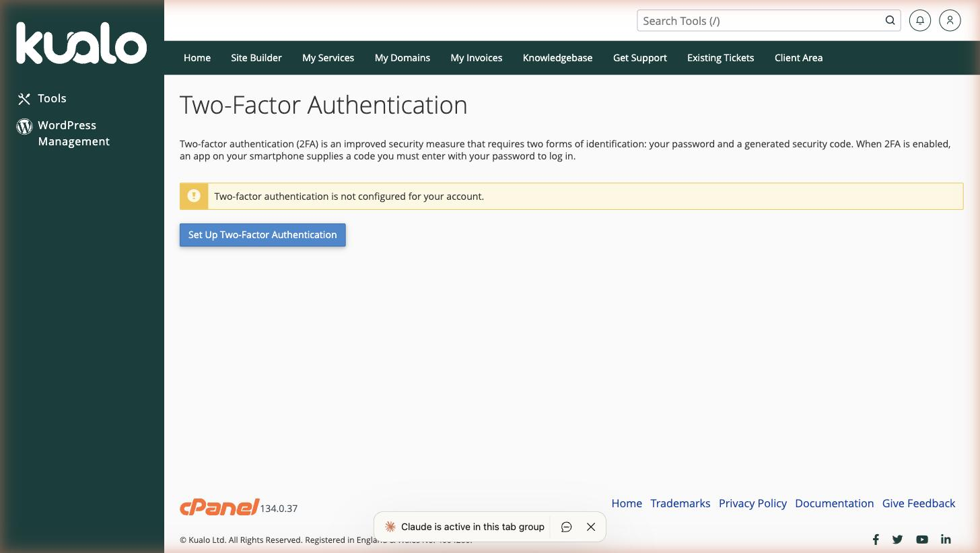
Task: Click the Kualo Ltd copyright notice
Action: pyautogui.click(x=326, y=540)
